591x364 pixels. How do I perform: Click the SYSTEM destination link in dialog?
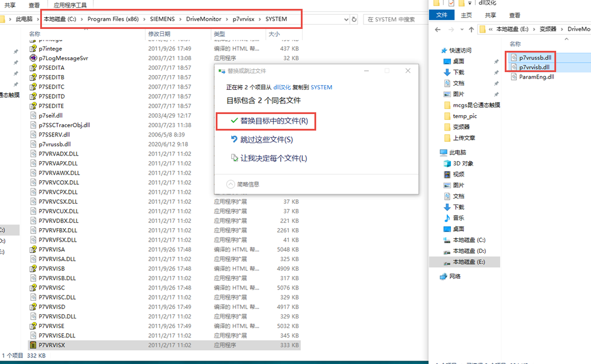[x=322, y=87]
